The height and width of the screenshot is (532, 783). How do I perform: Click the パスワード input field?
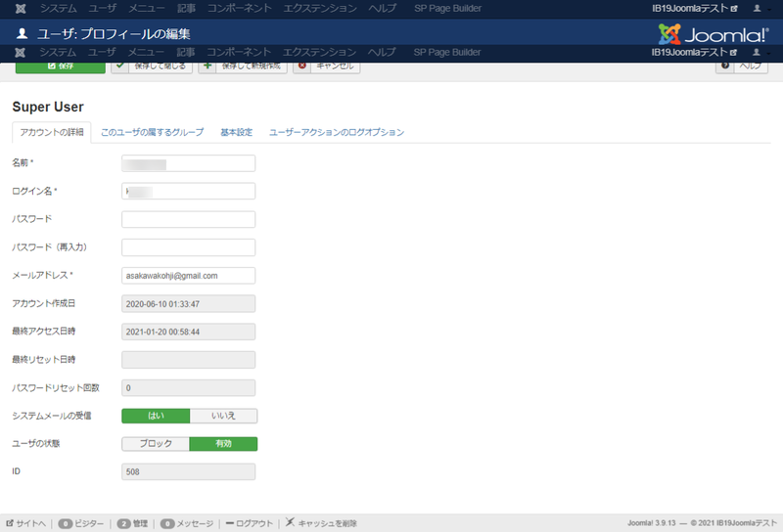tap(188, 219)
